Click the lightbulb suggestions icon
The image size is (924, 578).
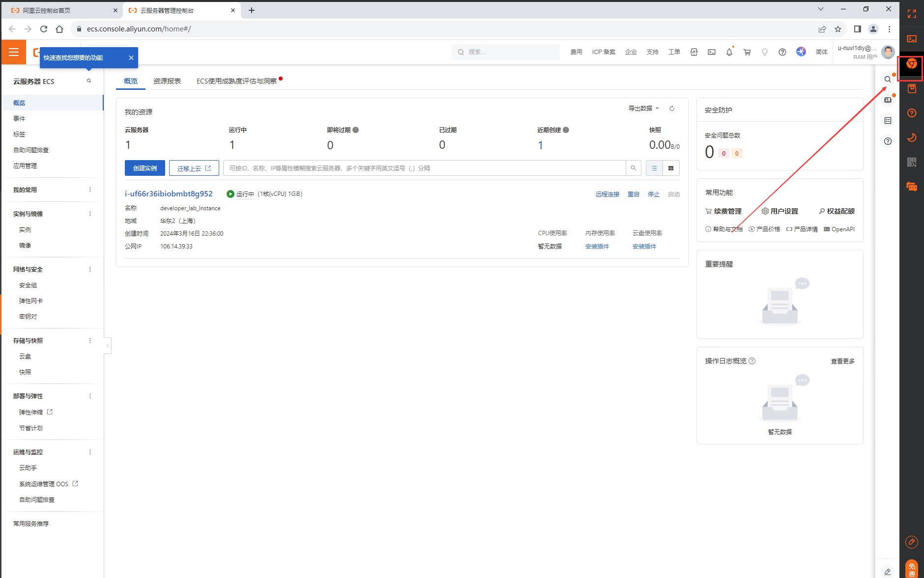[765, 52]
